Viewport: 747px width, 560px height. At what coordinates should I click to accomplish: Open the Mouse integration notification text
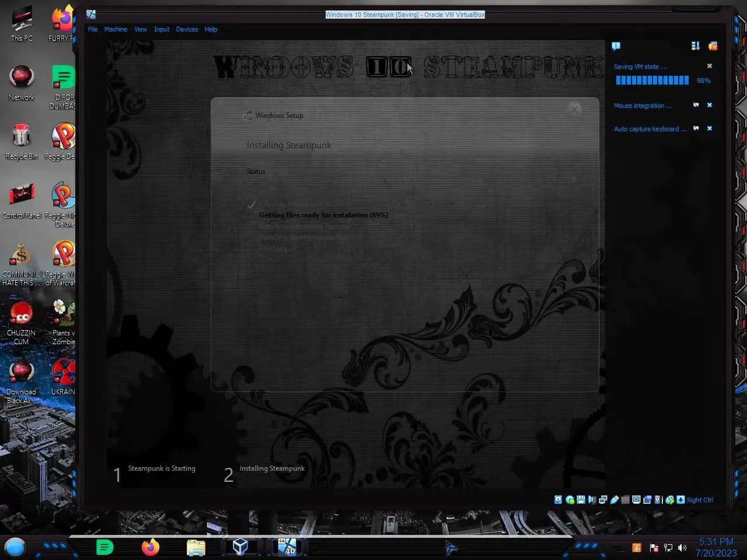(643, 106)
